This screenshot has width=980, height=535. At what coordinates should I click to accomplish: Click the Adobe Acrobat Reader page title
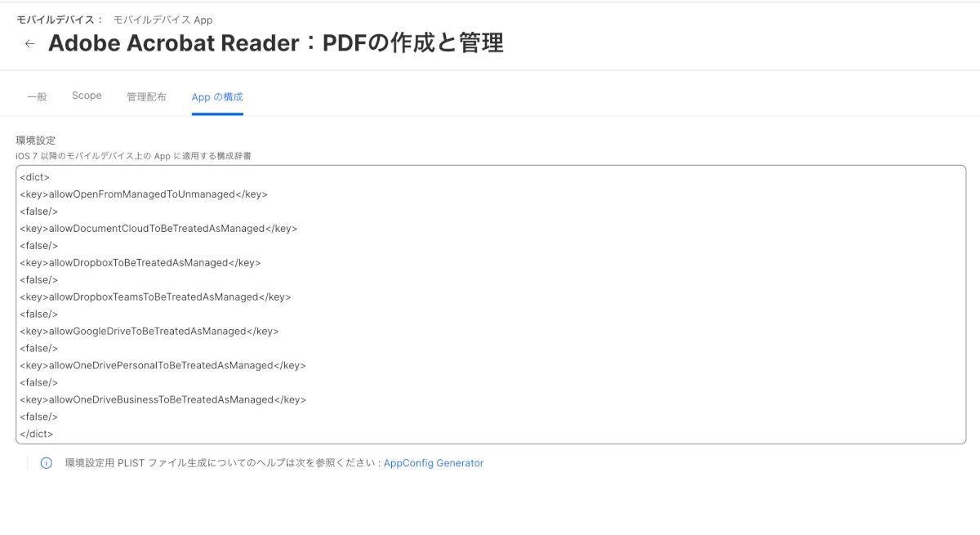point(276,43)
